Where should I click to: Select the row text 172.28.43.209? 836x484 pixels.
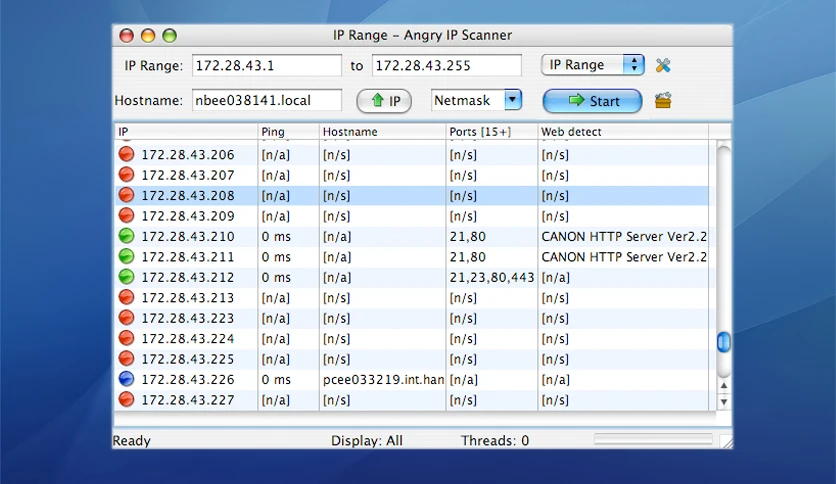coord(188,216)
